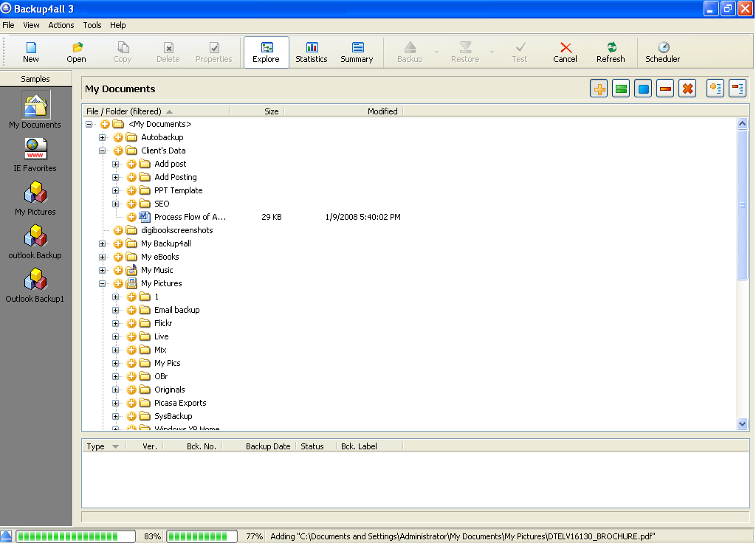Collapse the My Pictures folder in tree
The image size is (756, 543).
tap(102, 284)
